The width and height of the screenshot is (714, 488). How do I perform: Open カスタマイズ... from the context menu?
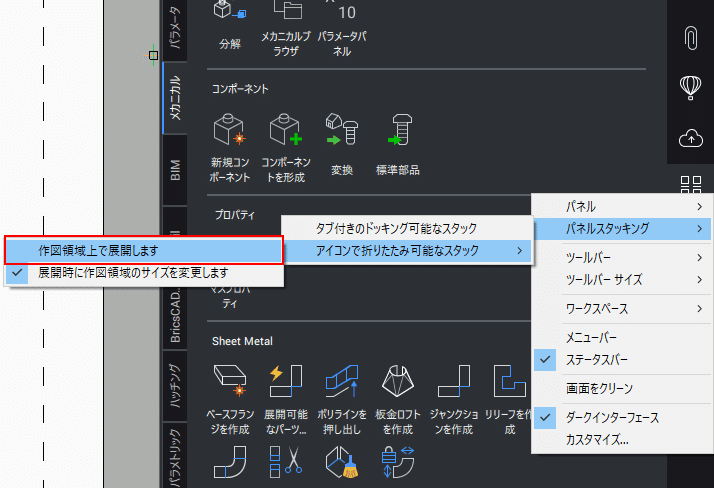click(622, 440)
